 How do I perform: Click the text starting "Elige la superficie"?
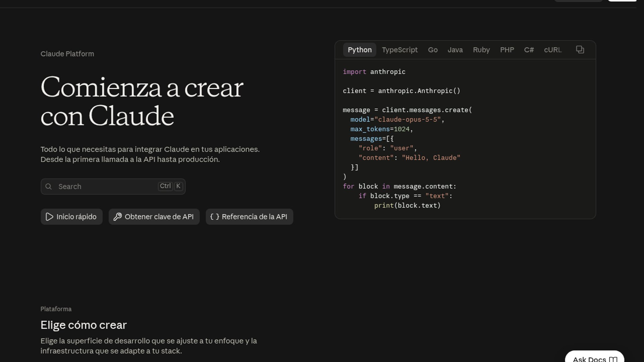tap(149, 346)
